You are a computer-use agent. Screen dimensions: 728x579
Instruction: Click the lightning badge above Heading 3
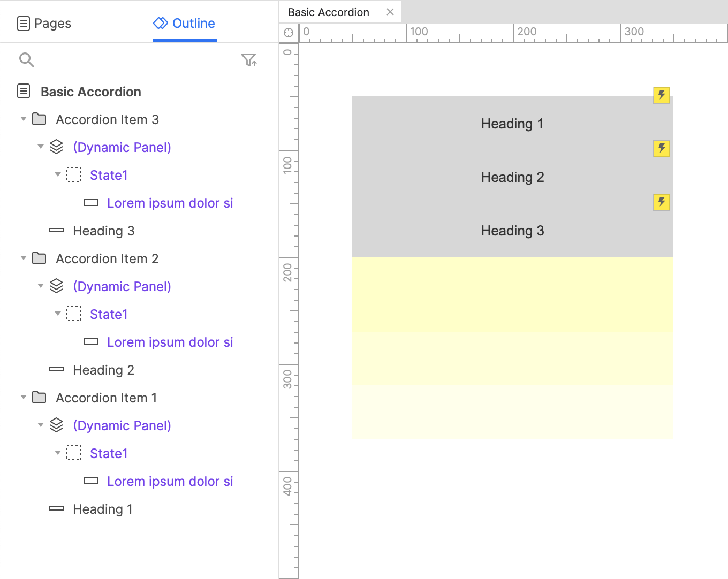click(x=662, y=202)
